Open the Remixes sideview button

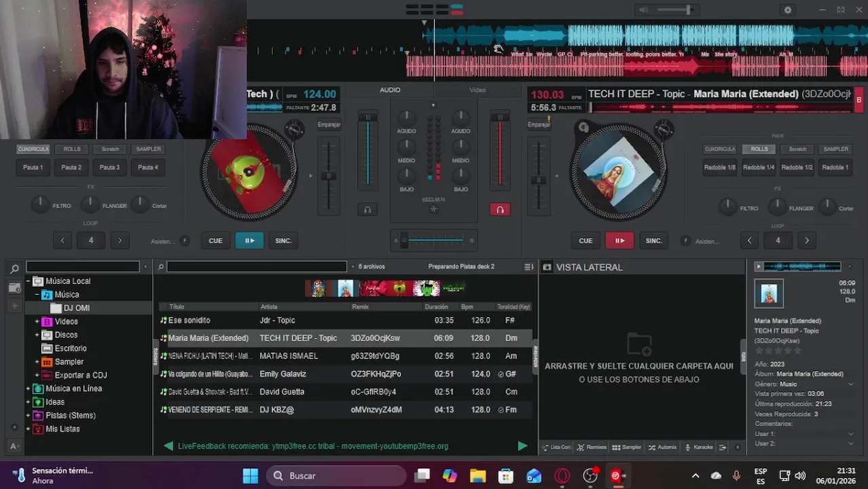point(592,447)
